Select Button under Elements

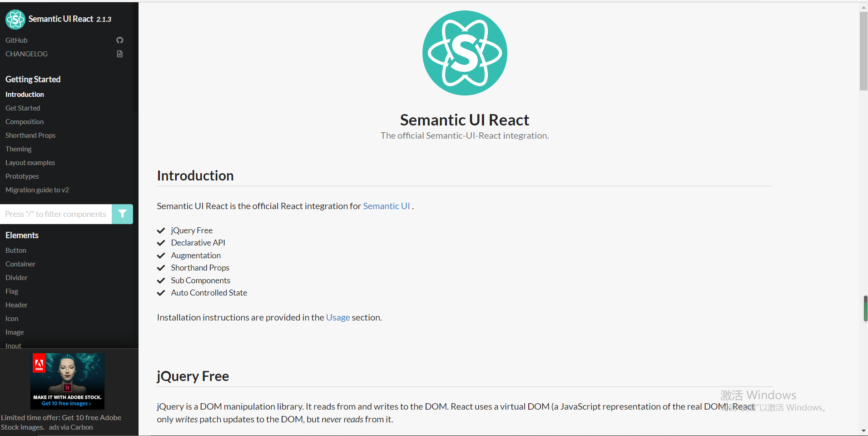(15, 250)
